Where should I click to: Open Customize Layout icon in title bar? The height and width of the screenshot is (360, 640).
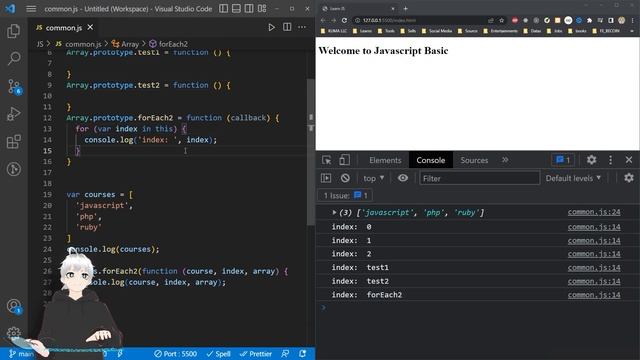(x=262, y=9)
